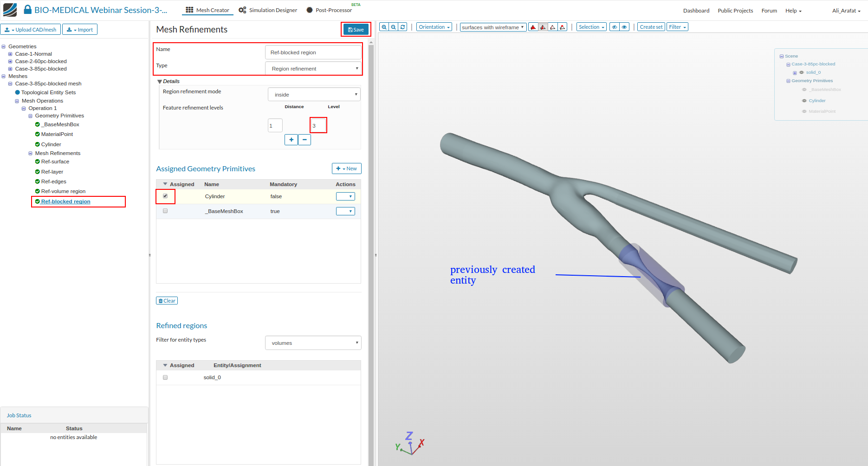Open the Ali_Arafat user menu
868x466 pixels.
pyautogui.click(x=846, y=11)
